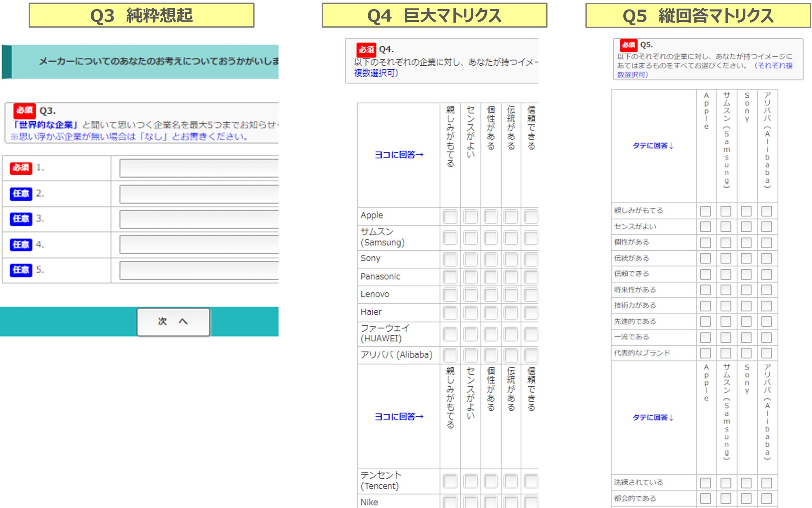Screen dimensions: 812x508
Task: Check Apple's 親しみがもてる box in Q4
Action: point(450,217)
